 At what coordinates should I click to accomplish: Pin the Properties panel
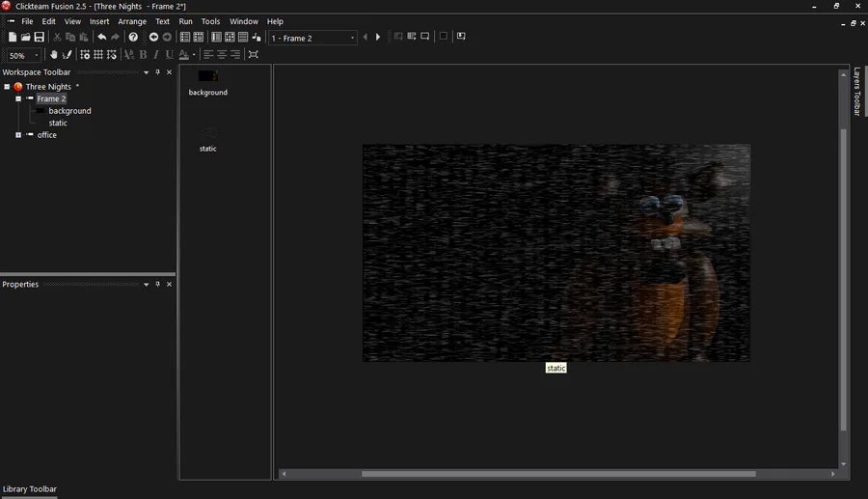158,284
